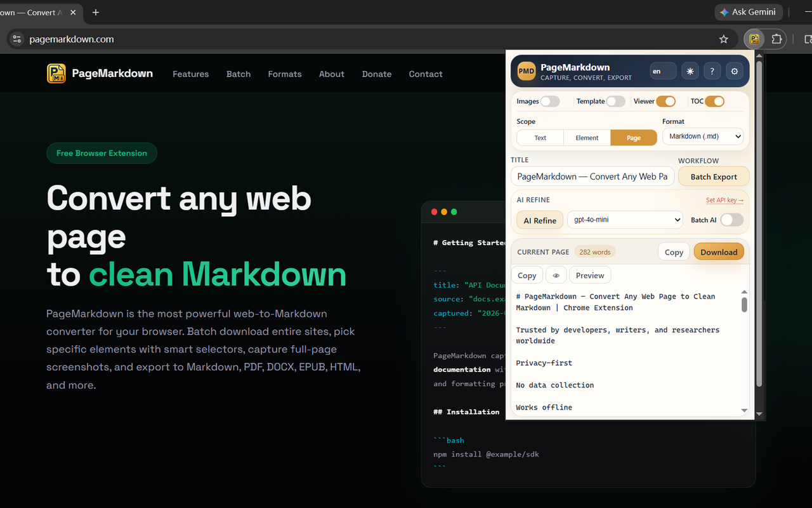Open the Format Markdown (.md) dropdown

(x=703, y=136)
